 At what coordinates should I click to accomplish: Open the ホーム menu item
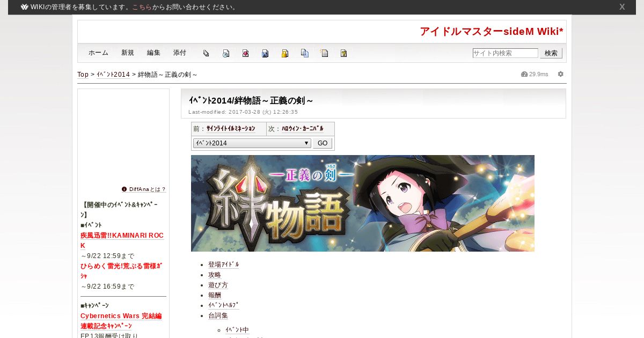pyautogui.click(x=98, y=53)
